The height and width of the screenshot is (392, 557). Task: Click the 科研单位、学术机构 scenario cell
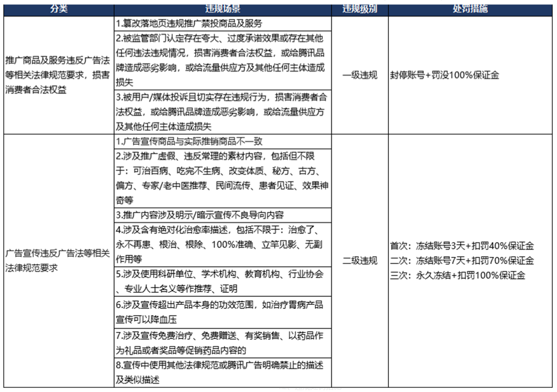223,281
